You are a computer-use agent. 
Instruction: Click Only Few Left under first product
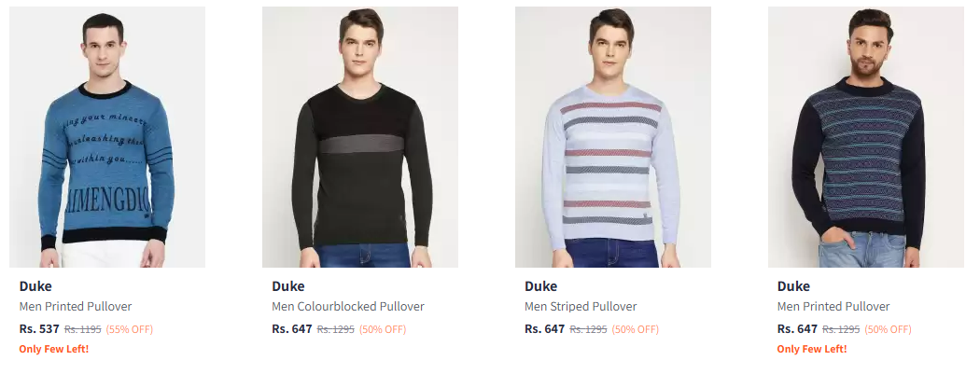[x=54, y=349]
